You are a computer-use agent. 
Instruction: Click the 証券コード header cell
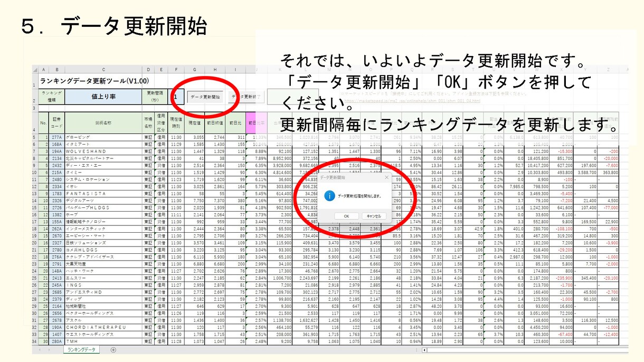pyautogui.click(x=56, y=122)
